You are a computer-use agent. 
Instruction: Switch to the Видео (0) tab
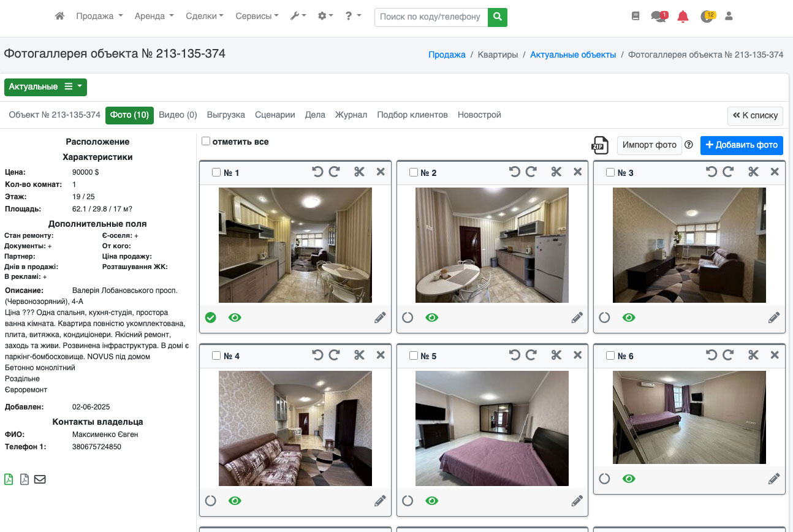[x=178, y=115]
